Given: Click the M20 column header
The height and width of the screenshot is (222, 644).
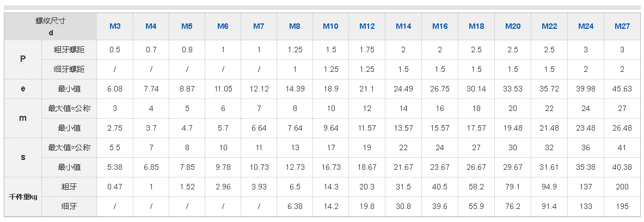Looking at the screenshot, I should pyautogui.click(x=513, y=26).
